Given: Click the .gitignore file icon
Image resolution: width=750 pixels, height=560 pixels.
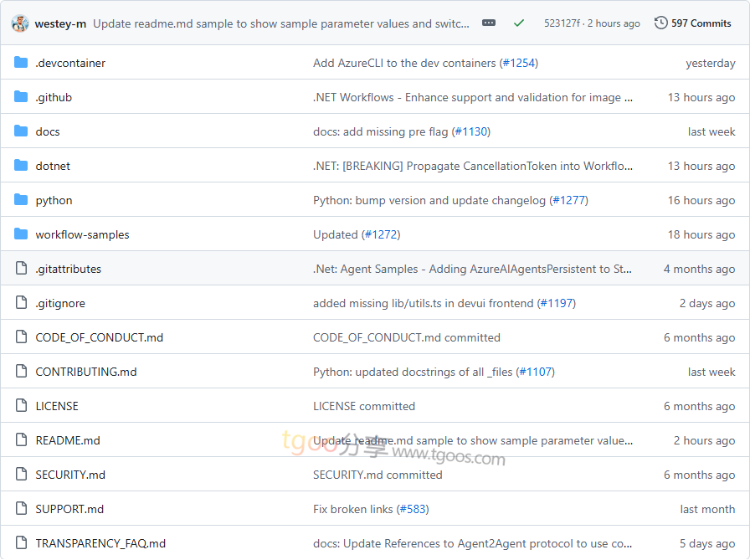Looking at the screenshot, I should tap(21, 303).
